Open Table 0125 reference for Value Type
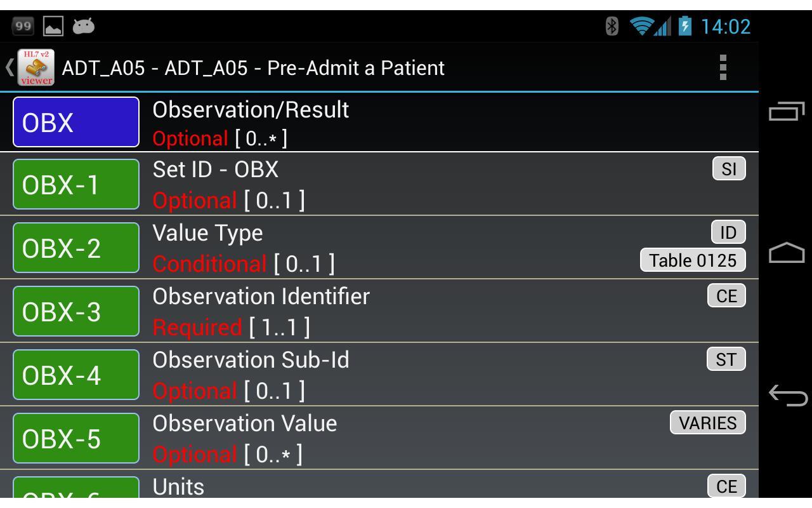 [691, 260]
